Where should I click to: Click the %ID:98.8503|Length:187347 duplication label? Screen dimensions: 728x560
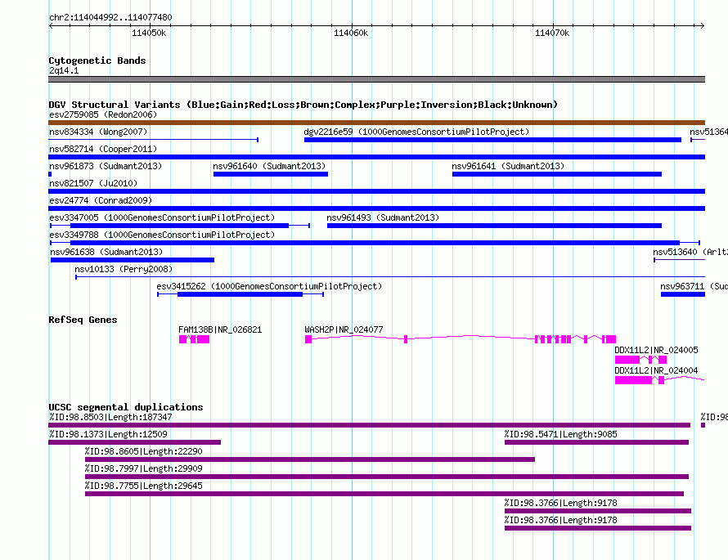(110, 417)
